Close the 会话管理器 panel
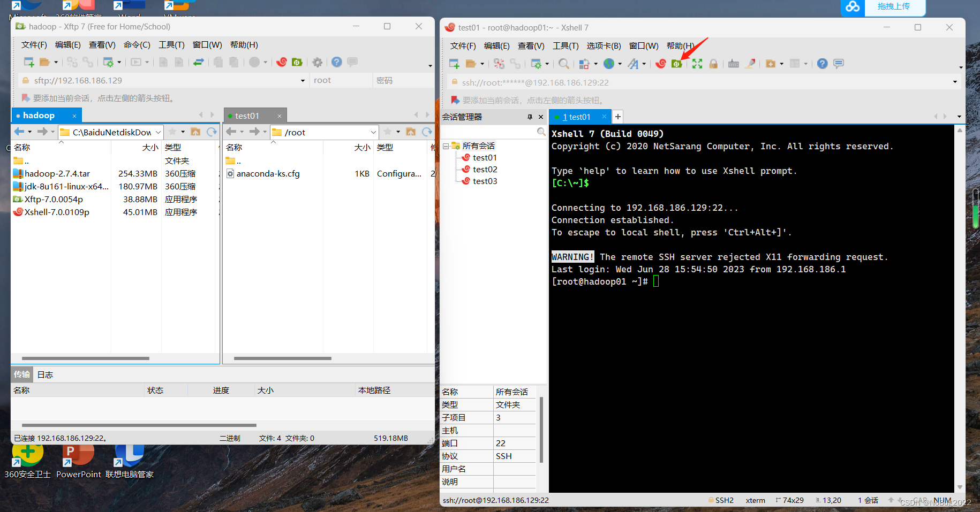This screenshot has height=512, width=980. pos(541,117)
